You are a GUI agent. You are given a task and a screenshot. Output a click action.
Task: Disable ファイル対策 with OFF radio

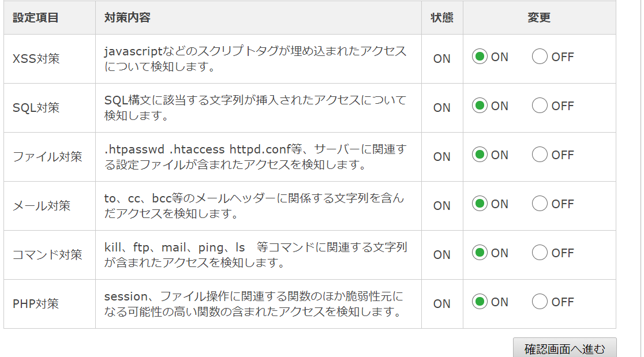tap(540, 155)
